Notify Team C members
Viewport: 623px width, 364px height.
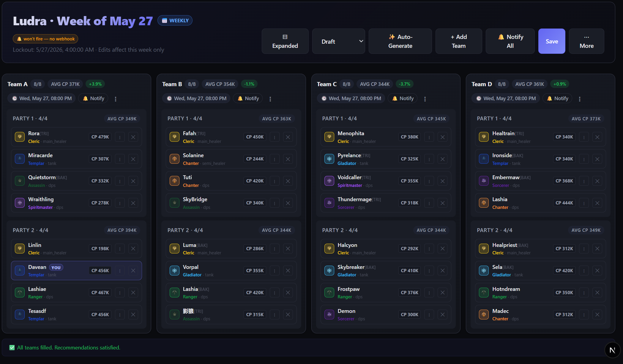pos(403,98)
